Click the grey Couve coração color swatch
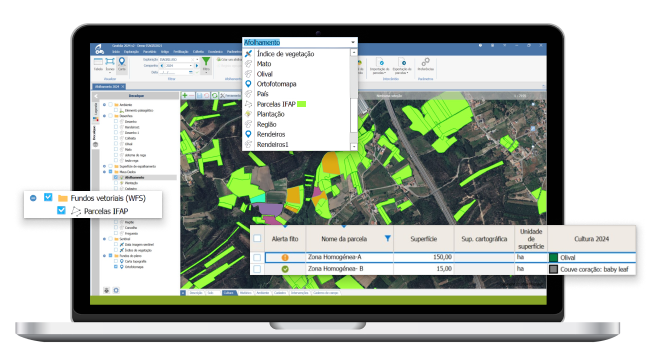Image resolution: width=647 pixels, height=364 pixels. (554, 269)
